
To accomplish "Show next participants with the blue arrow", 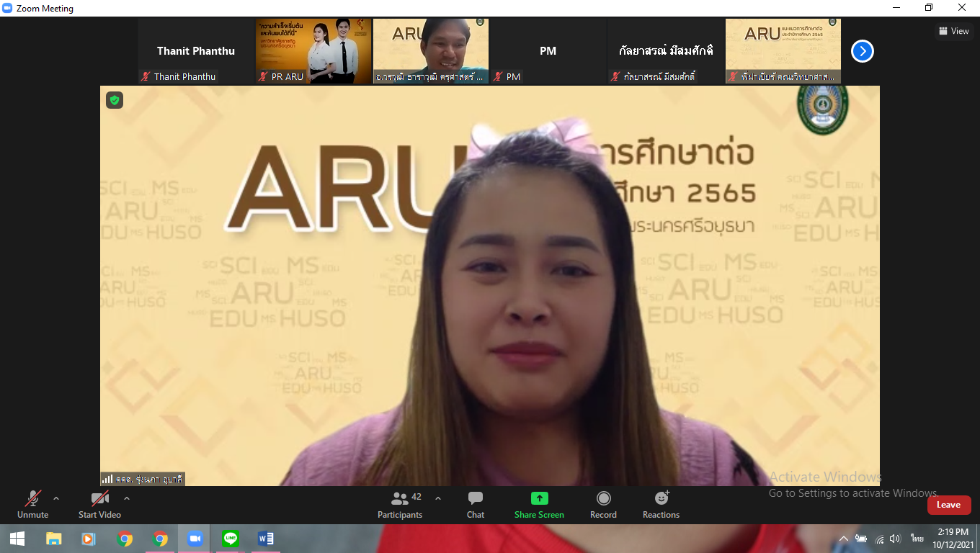I will [863, 51].
